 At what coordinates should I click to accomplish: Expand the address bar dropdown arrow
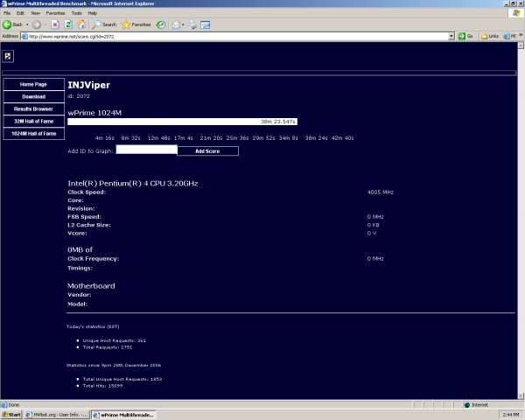click(x=451, y=36)
